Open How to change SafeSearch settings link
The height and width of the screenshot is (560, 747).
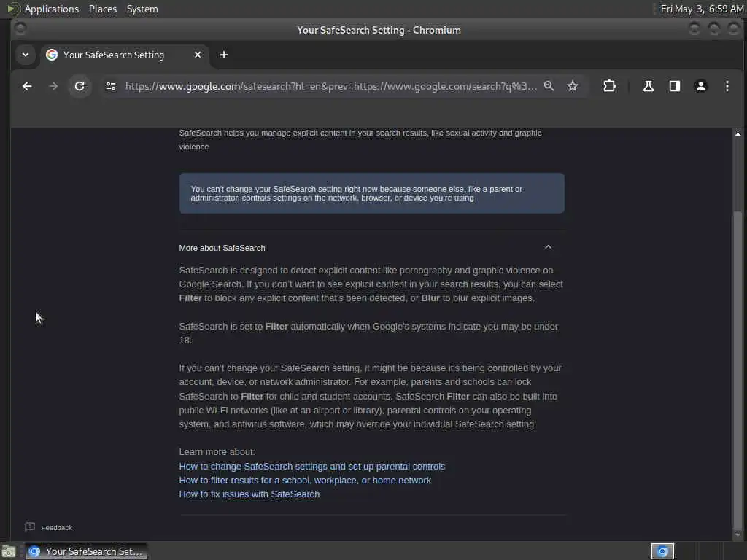pyautogui.click(x=312, y=466)
